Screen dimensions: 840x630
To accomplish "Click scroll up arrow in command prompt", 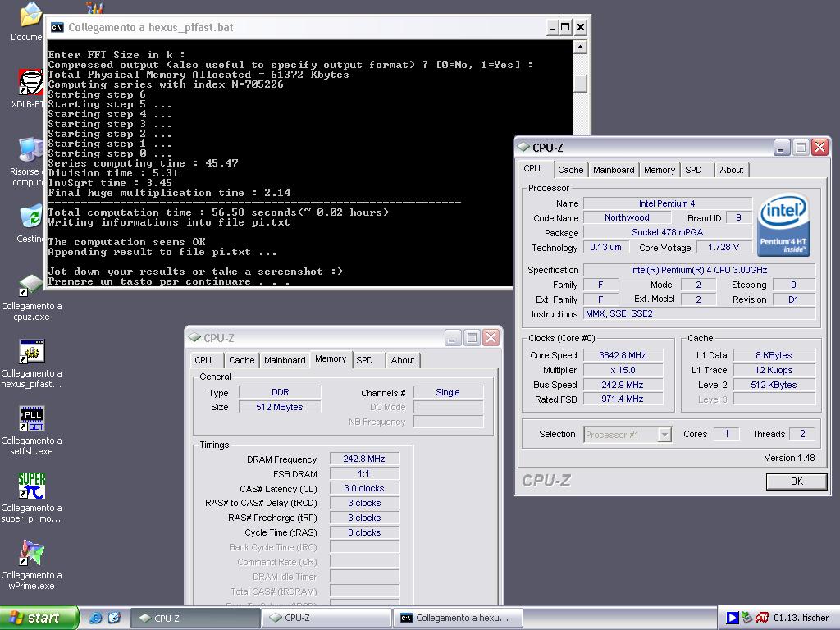I will pos(580,47).
